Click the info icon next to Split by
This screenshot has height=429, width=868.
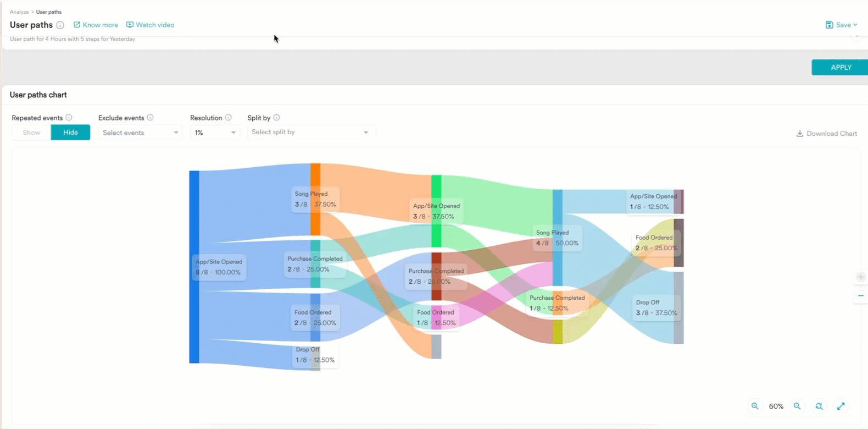coord(276,118)
